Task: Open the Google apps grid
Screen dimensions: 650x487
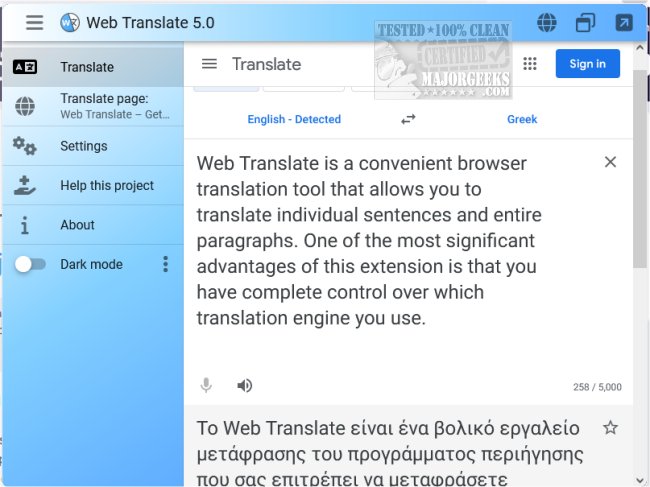Action: click(x=530, y=64)
